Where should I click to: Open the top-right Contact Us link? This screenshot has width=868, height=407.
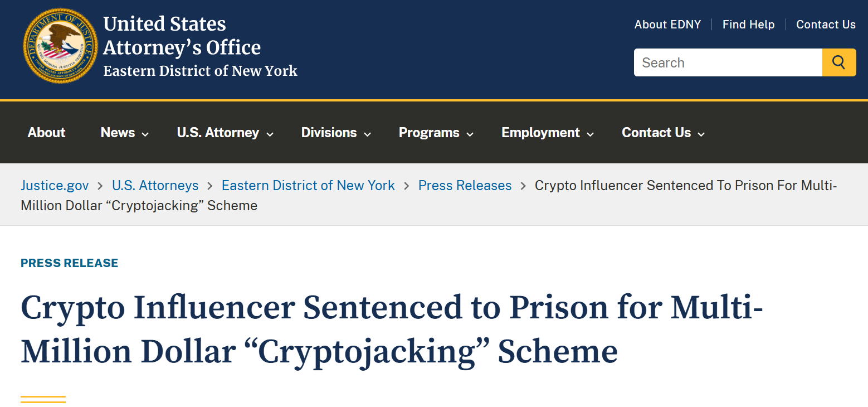coord(826,25)
